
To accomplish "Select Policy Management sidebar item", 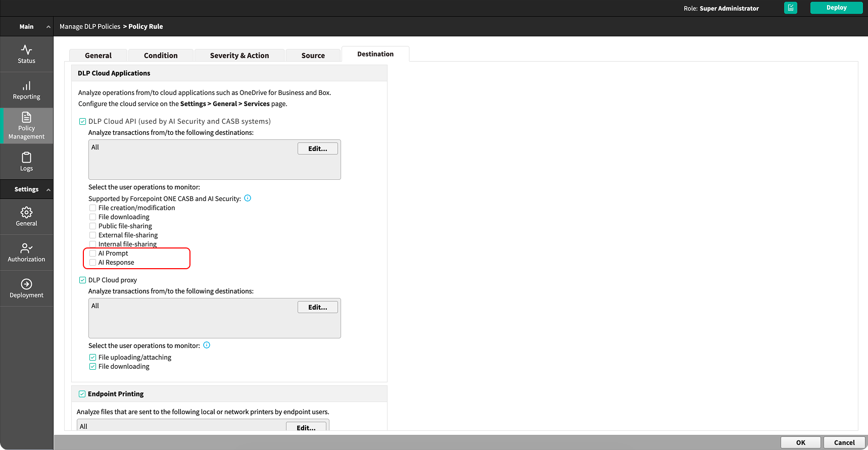I will tap(26, 126).
